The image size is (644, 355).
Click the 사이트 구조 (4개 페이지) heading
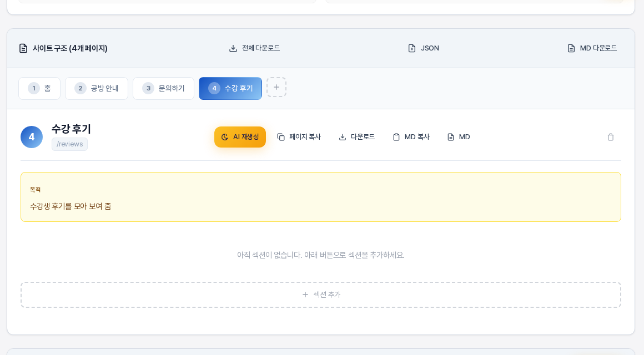click(x=71, y=48)
